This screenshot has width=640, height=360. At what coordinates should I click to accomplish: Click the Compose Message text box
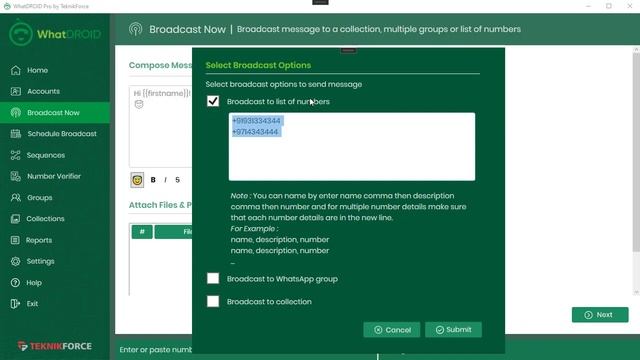coord(160,127)
